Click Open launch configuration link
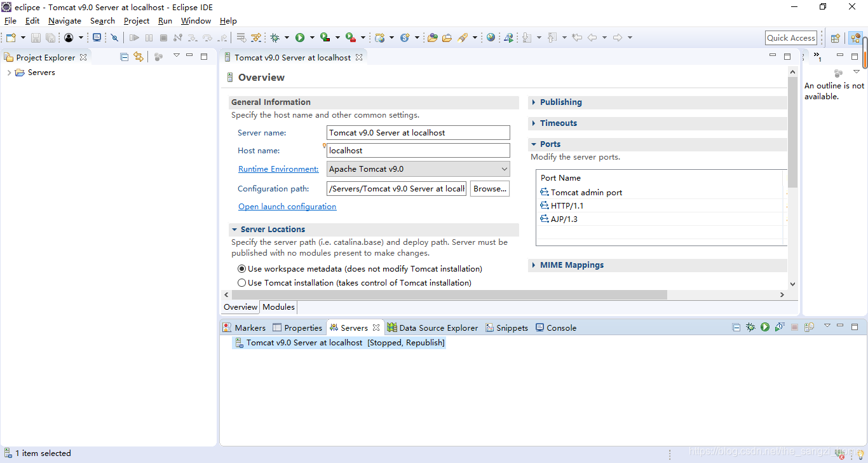This screenshot has height=463, width=868. coord(287,207)
